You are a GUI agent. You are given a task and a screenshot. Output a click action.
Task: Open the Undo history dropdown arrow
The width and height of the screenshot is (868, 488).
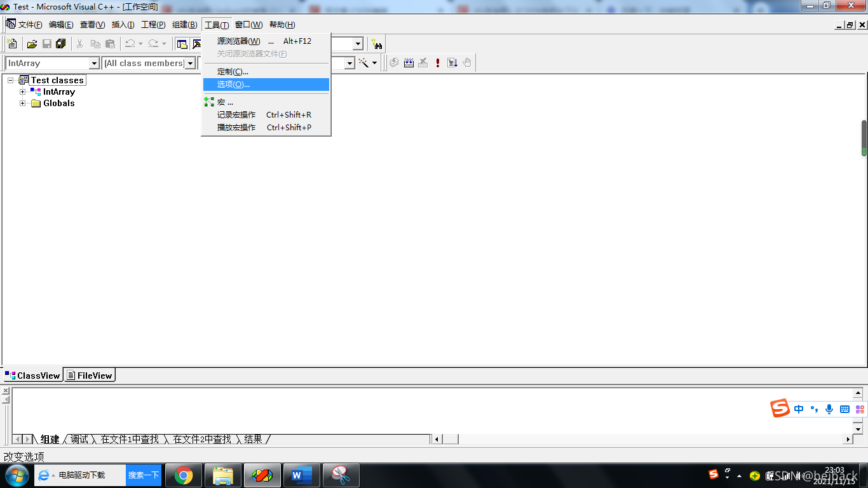pos(140,44)
